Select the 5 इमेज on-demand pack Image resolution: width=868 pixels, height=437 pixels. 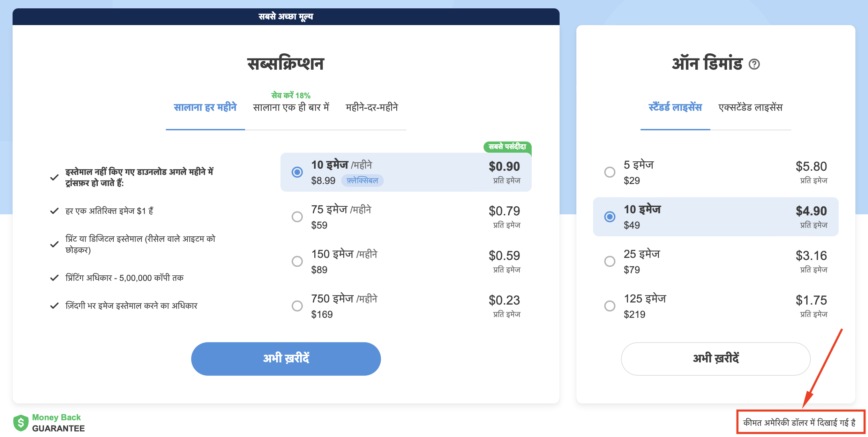tap(610, 172)
